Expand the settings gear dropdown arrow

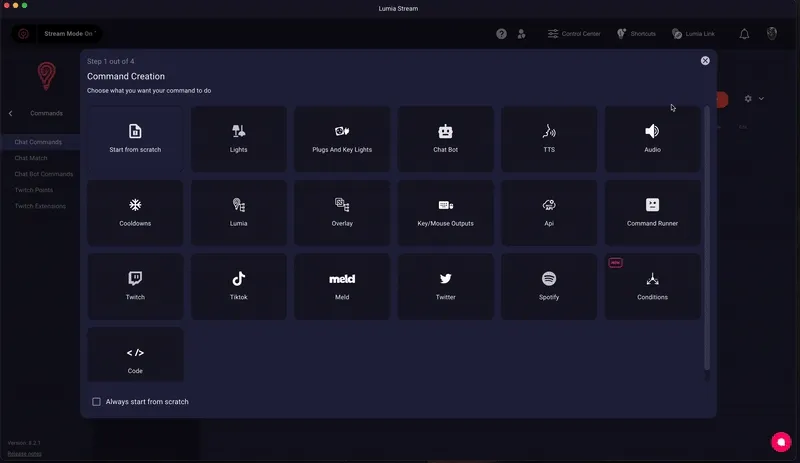point(762,99)
